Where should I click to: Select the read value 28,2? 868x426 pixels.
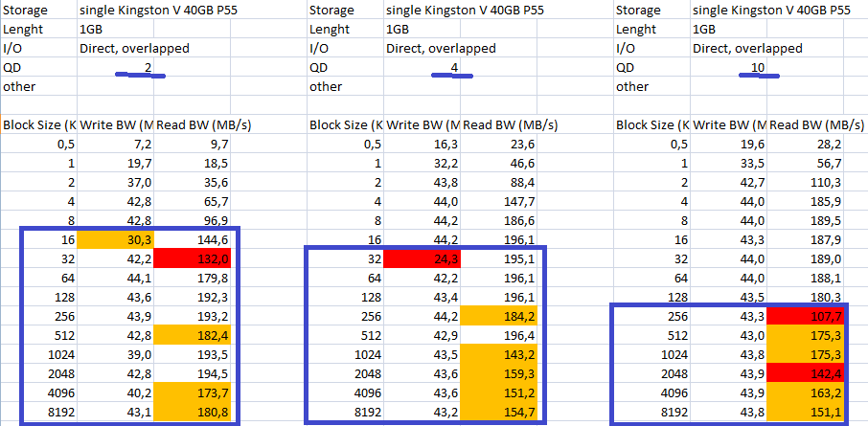[806, 145]
